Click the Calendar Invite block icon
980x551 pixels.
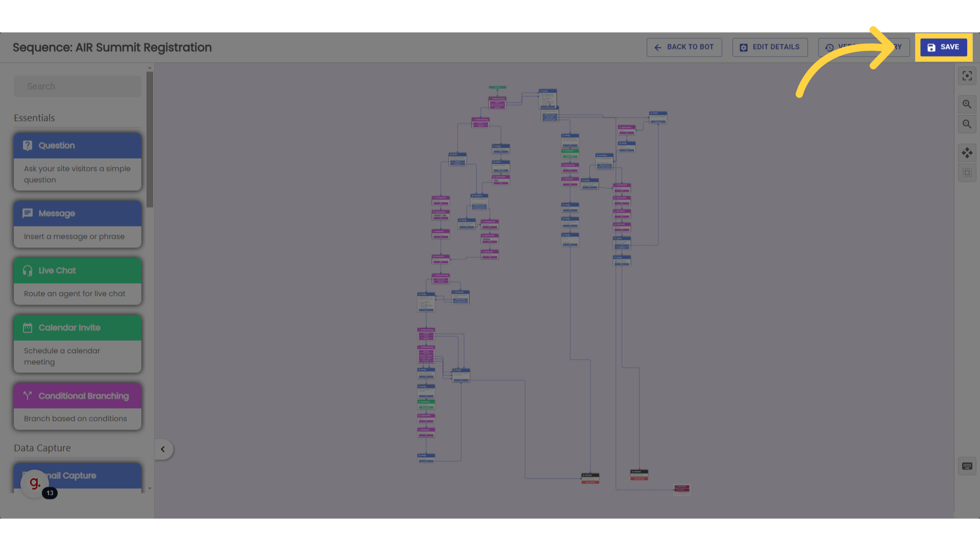click(28, 328)
